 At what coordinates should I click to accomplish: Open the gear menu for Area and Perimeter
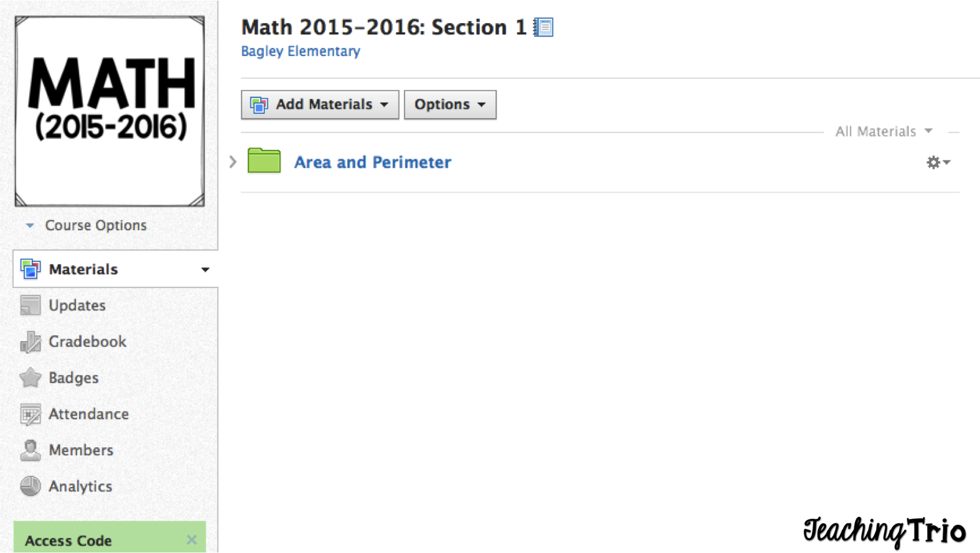[x=938, y=162]
